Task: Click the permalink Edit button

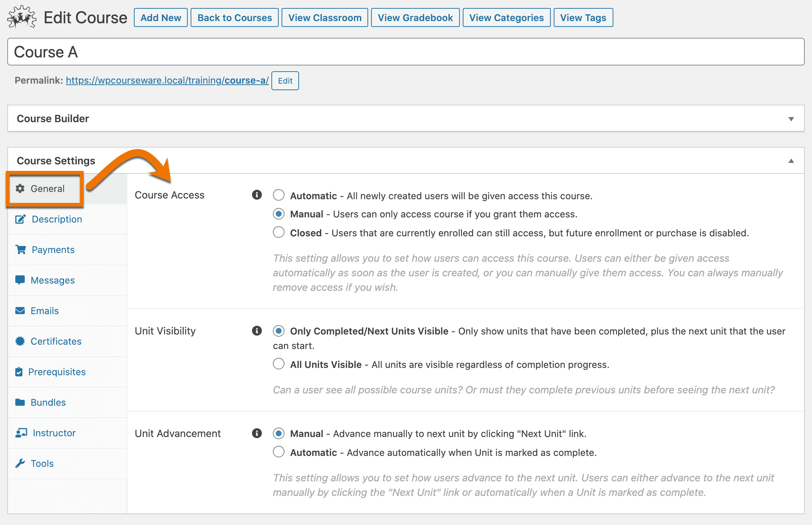Action: tap(285, 81)
